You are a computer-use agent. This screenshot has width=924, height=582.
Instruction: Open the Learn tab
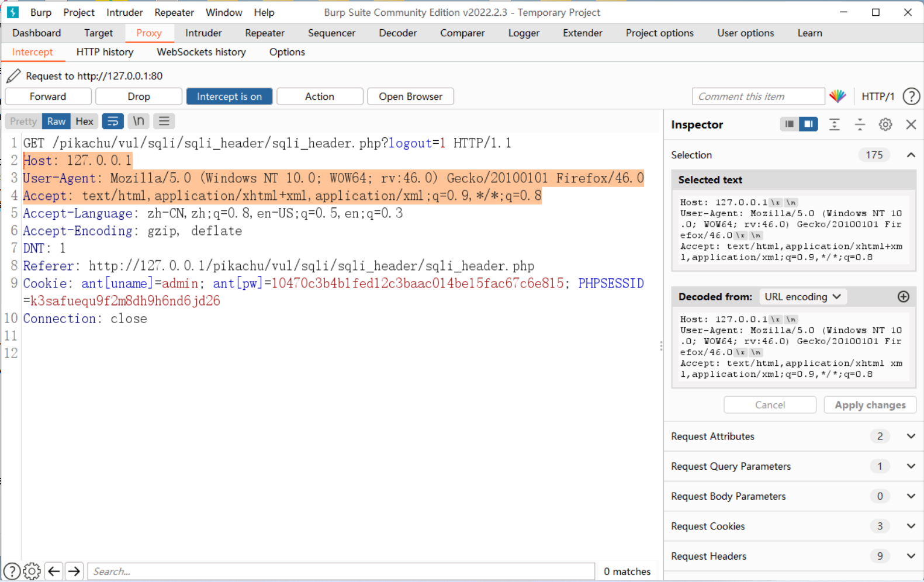click(x=809, y=33)
